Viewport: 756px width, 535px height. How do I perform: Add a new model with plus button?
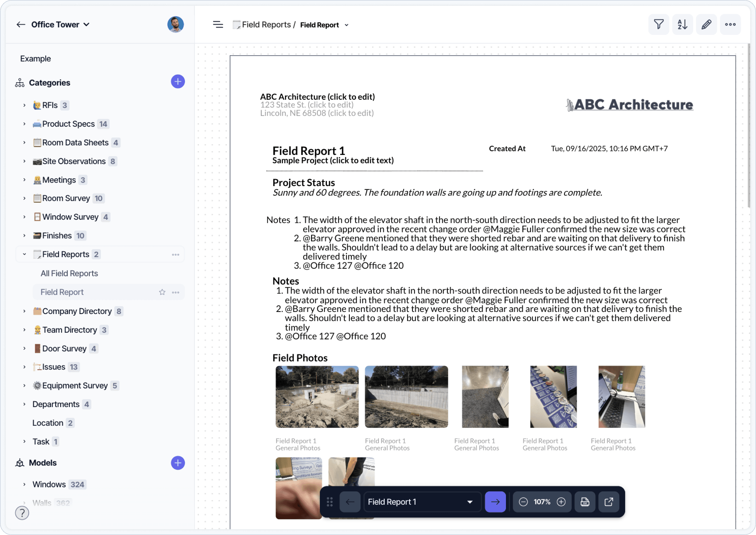178,463
